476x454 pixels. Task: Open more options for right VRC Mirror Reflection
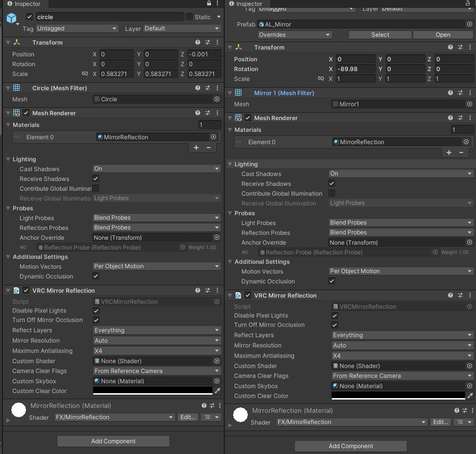pos(470,295)
